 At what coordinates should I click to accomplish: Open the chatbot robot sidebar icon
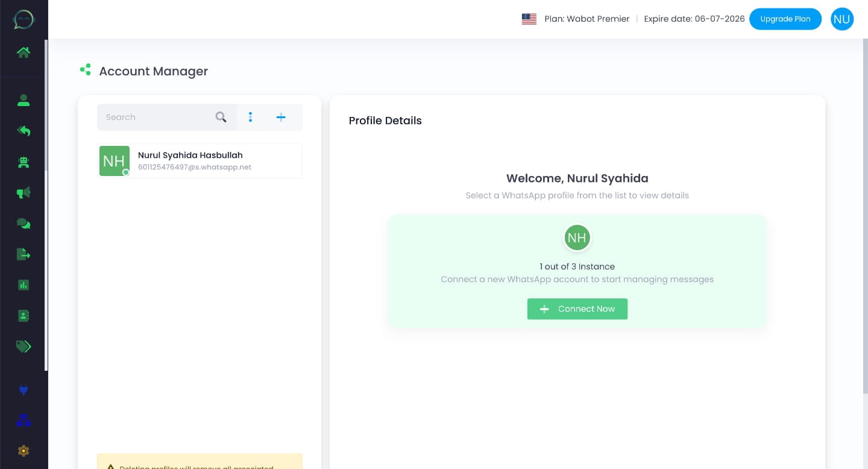point(24,162)
